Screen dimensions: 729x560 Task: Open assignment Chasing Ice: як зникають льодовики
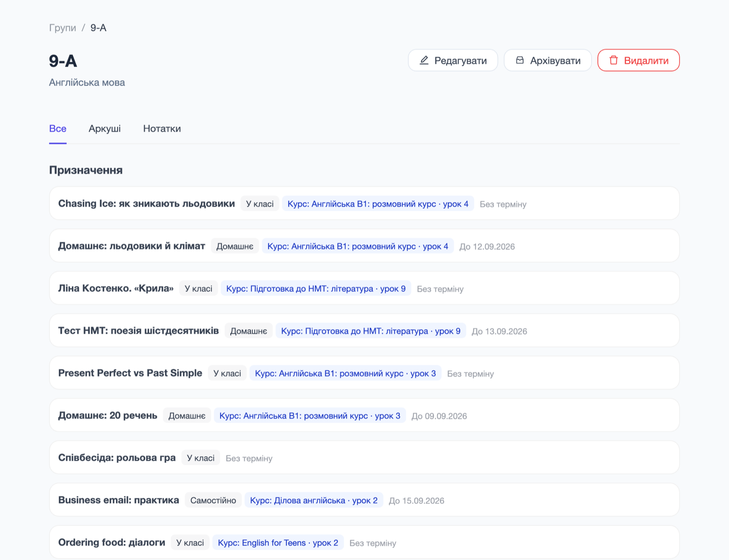[x=364, y=204]
